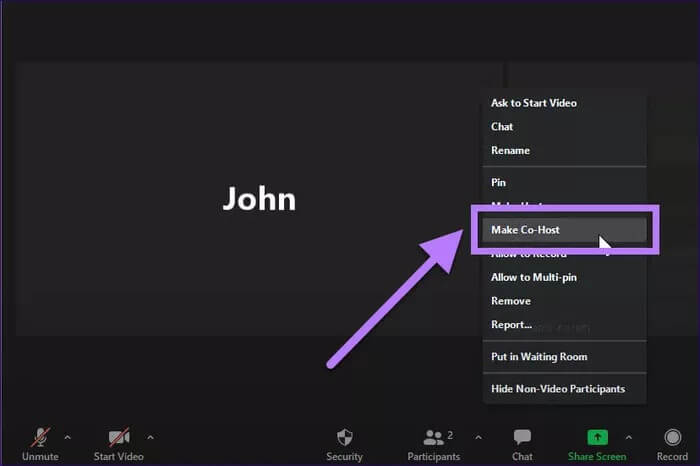Screen dimensions: 700x466
Task: Choose Make Co-Host menu entry
Action: click(564, 230)
